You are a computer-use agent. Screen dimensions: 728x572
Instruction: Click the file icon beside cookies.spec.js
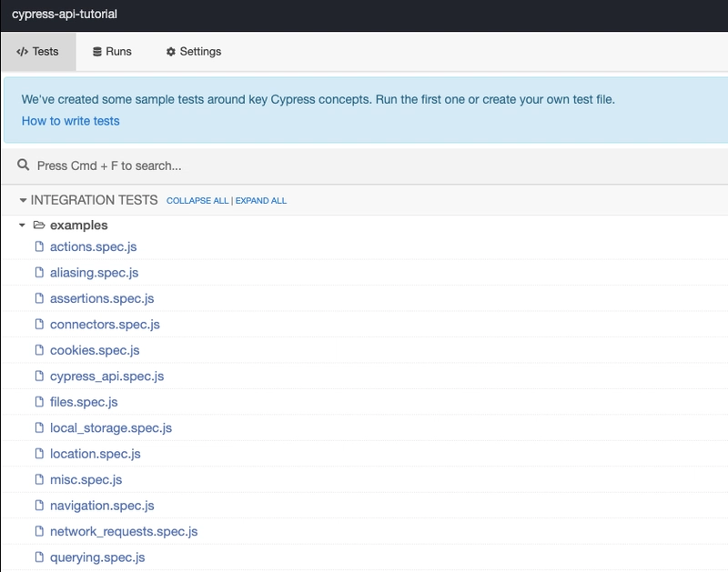39,350
